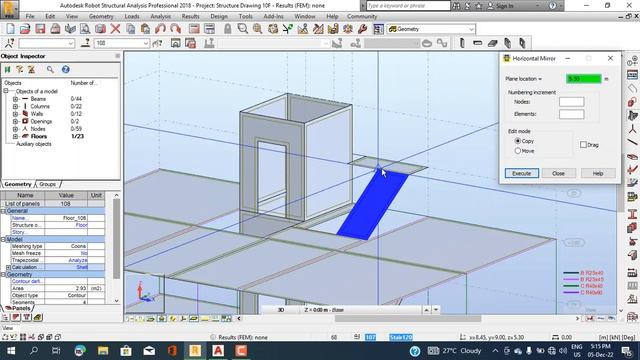Click the Zoom window magnifier icon

tap(242, 29)
